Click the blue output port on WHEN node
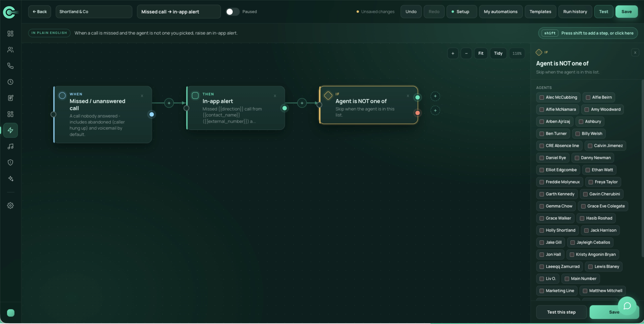Image resolution: width=644 pixels, height=324 pixels. [151, 114]
